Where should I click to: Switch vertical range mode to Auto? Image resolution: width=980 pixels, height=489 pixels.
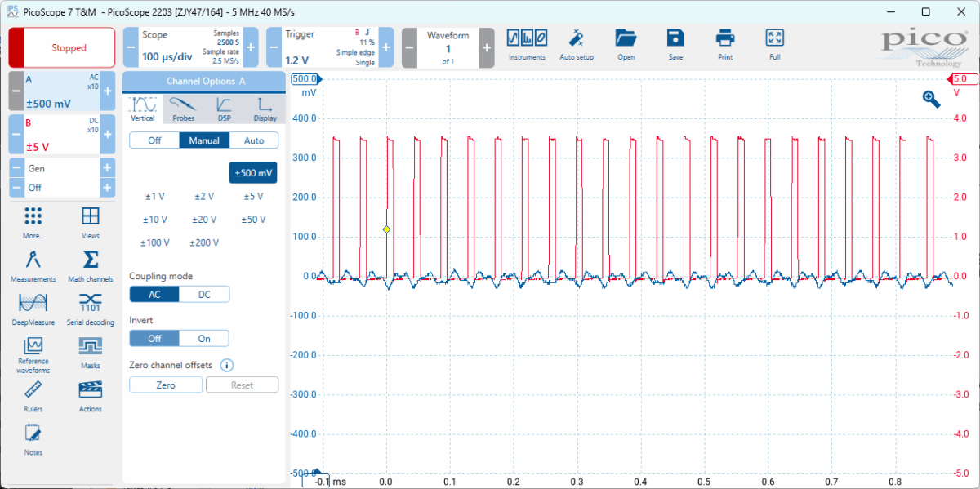(254, 140)
